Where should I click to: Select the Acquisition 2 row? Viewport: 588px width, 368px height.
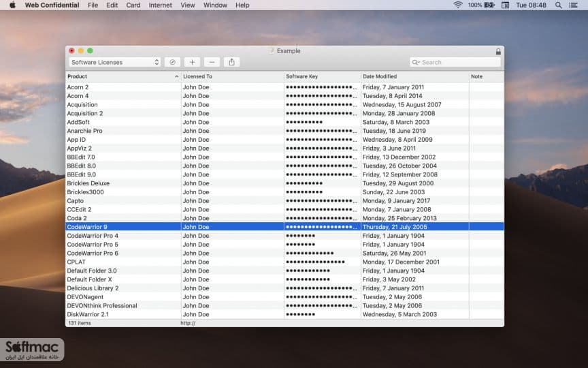click(284, 113)
